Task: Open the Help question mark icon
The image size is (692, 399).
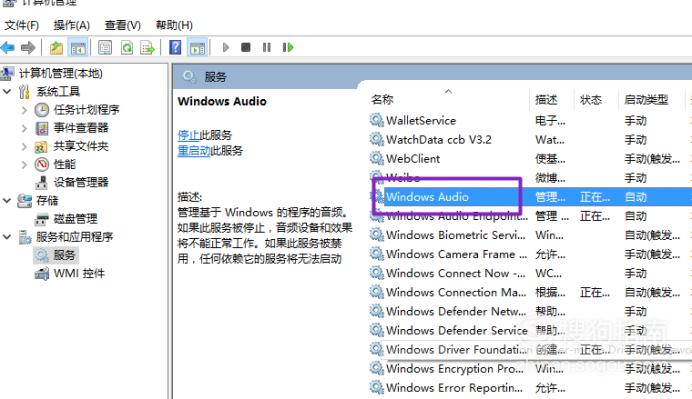Action: pyautogui.click(x=175, y=47)
